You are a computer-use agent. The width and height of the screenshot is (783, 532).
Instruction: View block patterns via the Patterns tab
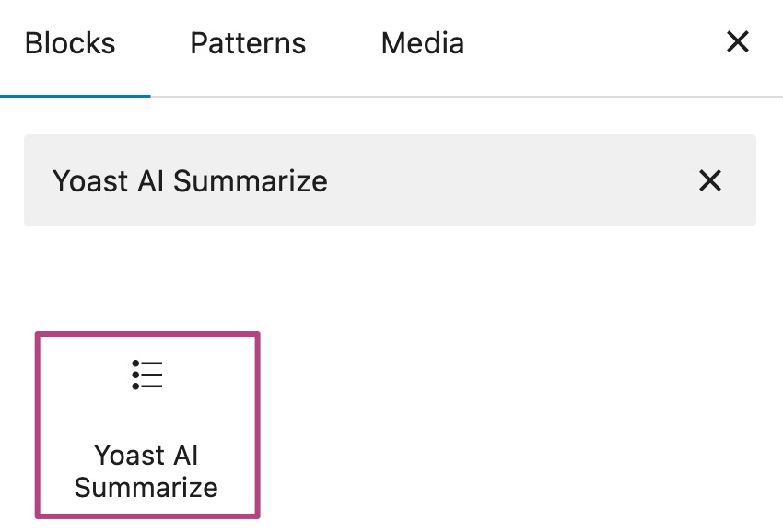(247, 43)
